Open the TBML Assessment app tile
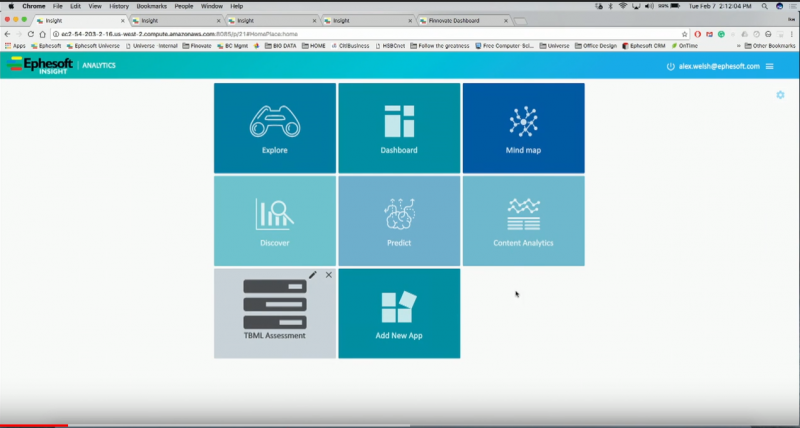800x428 pixels. pyautogui.click(x=275, y=314)
